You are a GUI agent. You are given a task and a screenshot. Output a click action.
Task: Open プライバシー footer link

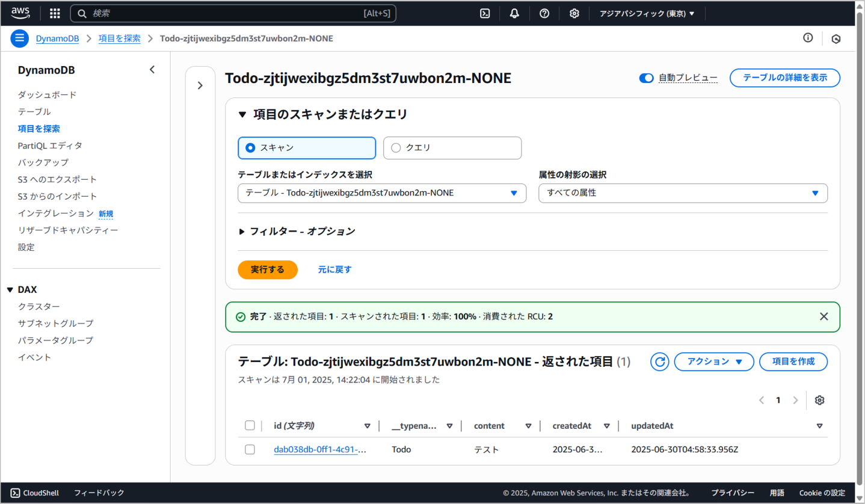[x=733, y=493]
